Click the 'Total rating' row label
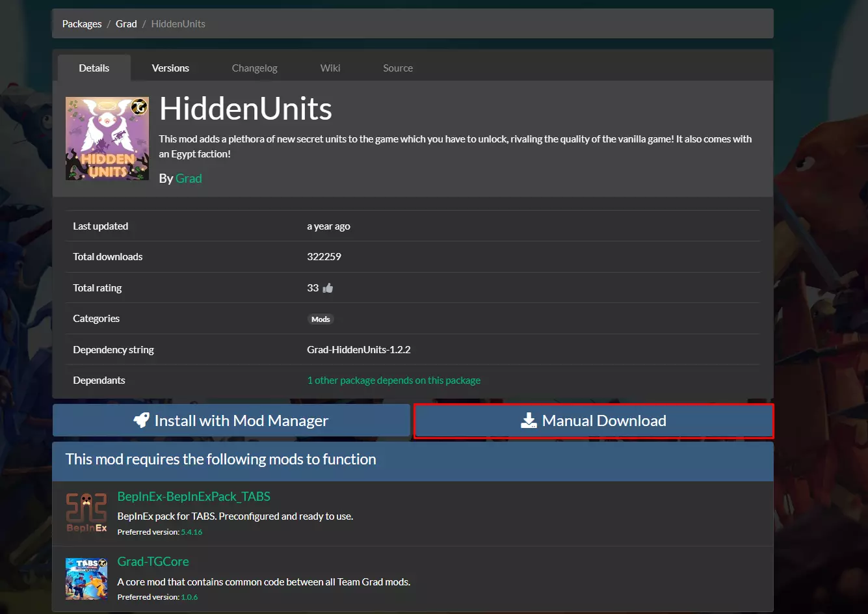 (98, 287)
